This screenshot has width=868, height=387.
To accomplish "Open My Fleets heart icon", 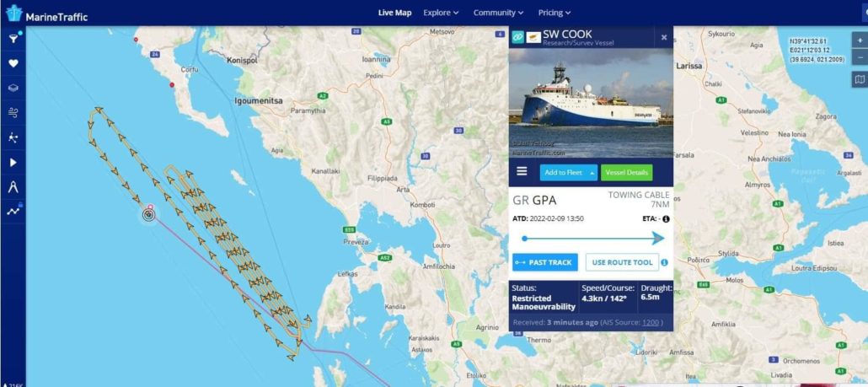I will point(13,63).
